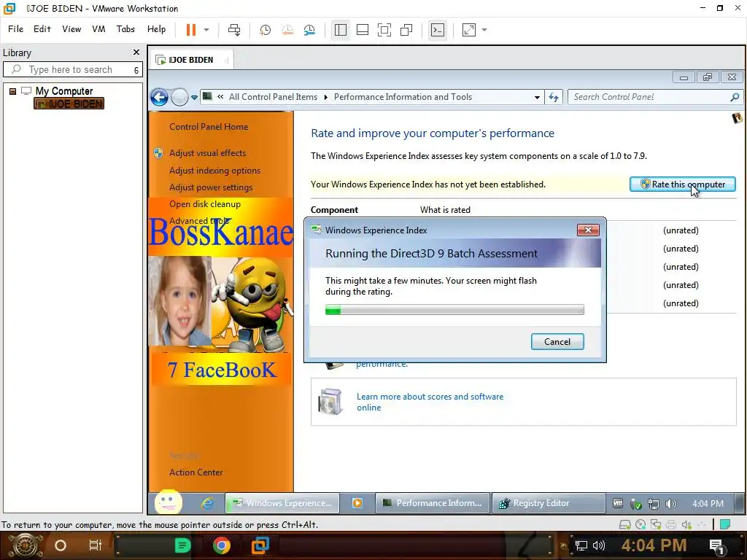
Task: Launch Internet Explorer from guest taskbar
Action: [x=206, y=503]
